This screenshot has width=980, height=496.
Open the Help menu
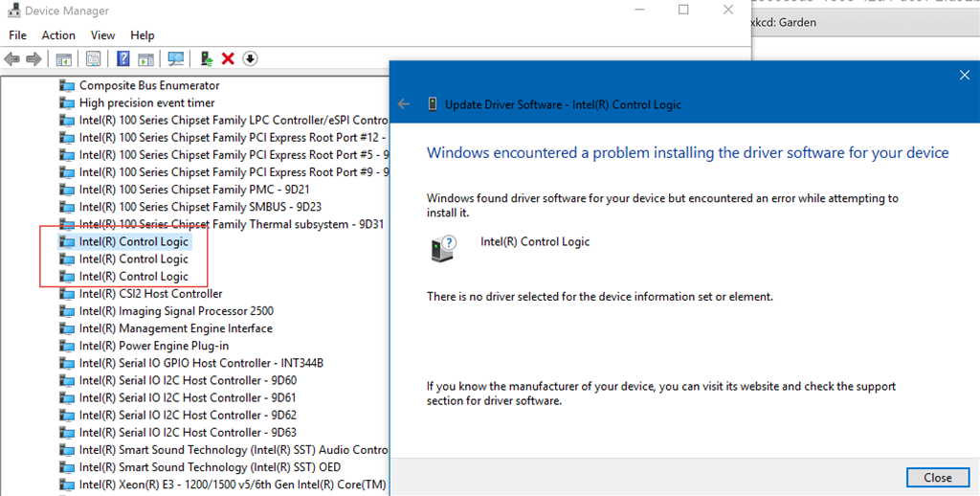tap(143, 35)
